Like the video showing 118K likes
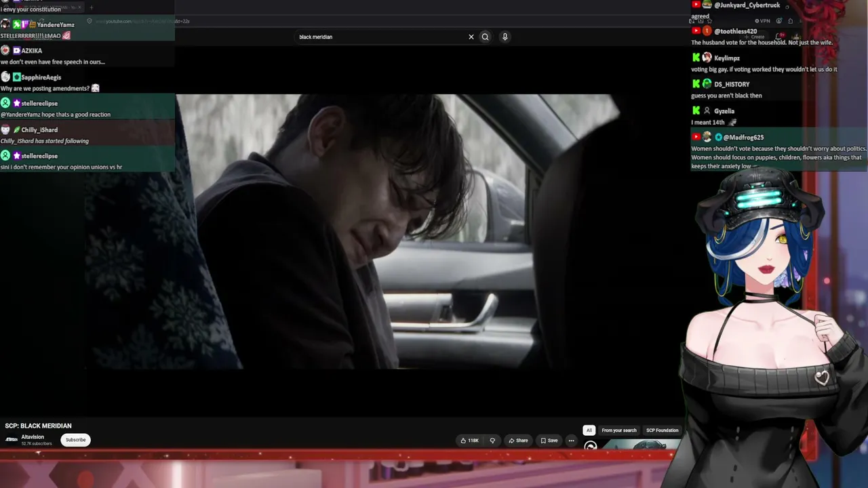The image size is (868, 488). pyautogui.click(x=470, y=441)
